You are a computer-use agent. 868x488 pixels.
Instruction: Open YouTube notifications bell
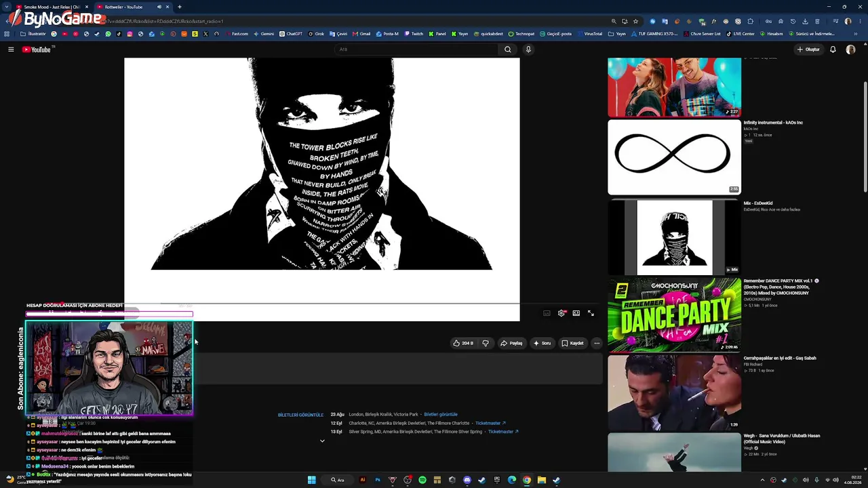tap(833, 49)
